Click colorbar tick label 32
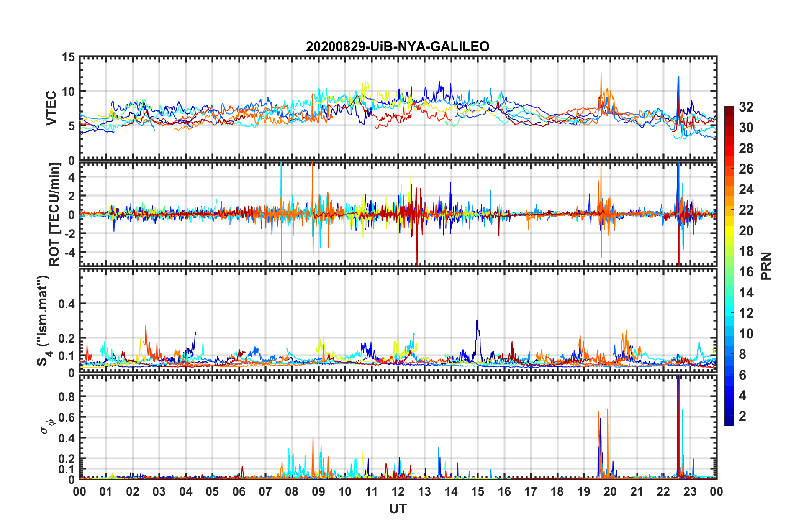The width and height of the screenshot is (796, 532). point(746,107)
